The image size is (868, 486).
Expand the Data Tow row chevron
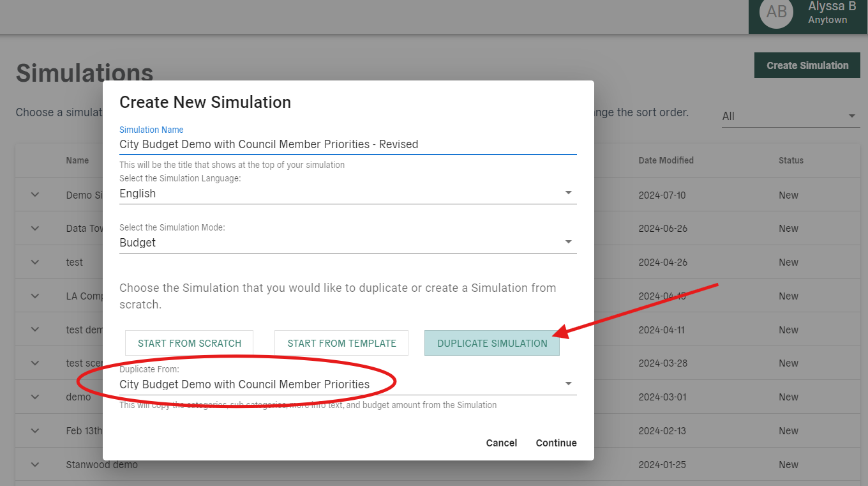point(35,229)
